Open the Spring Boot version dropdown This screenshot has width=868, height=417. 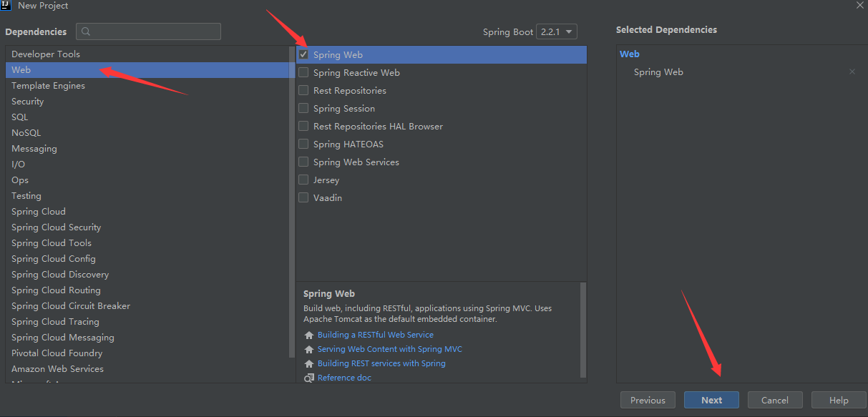tap(557, 32)
